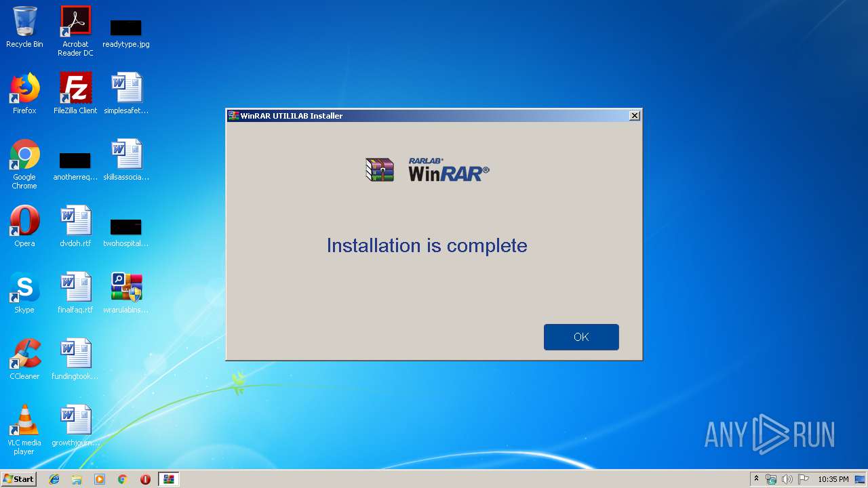Select the twohospital... file icon
This screenshot has height=488, width=868.
pyautogui.click(x=126, y=233)
